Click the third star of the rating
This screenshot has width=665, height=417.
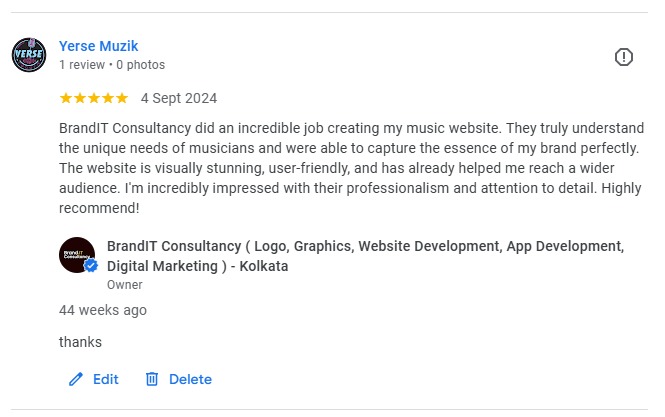[x=94, y=98]
